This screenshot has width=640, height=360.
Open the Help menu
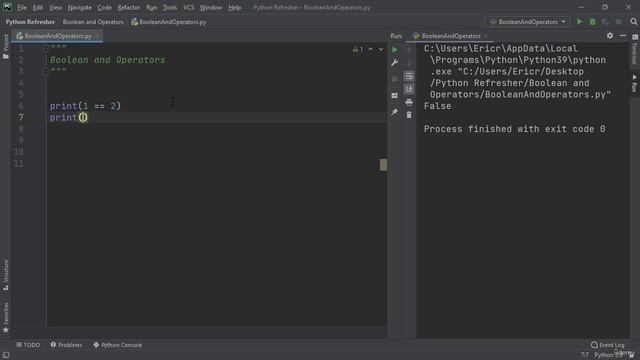pyautogui.click(x=234, y=7)
